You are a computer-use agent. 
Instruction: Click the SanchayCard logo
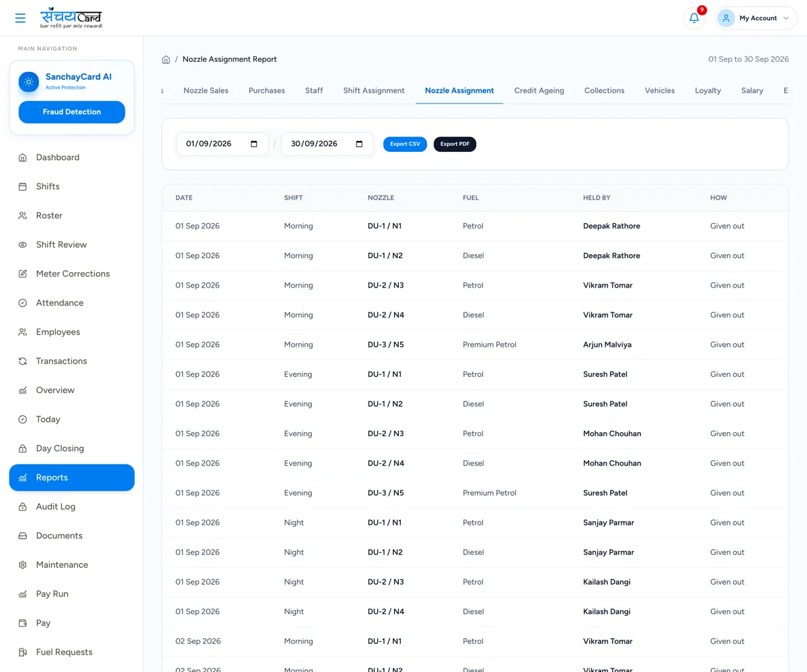point(71,18)
